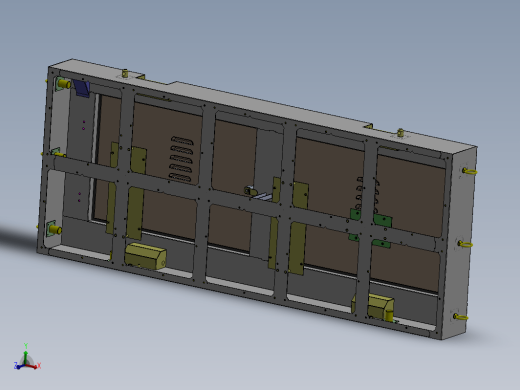Pick the top yellow ring on the right end face

470,171
